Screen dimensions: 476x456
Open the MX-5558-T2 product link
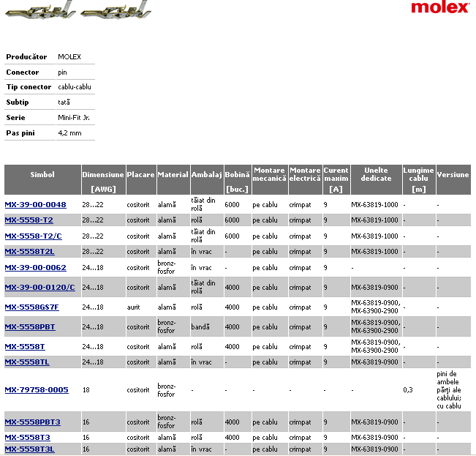tap(29, 220)
